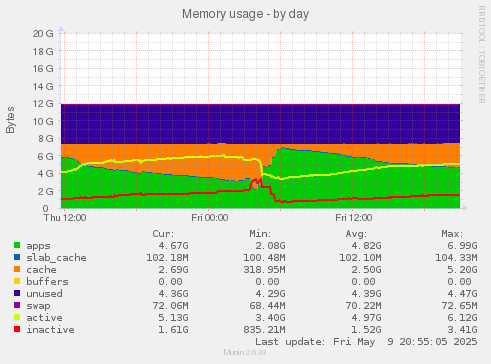
Task: Click the 'Min:' column header
Action: (260, 234)
